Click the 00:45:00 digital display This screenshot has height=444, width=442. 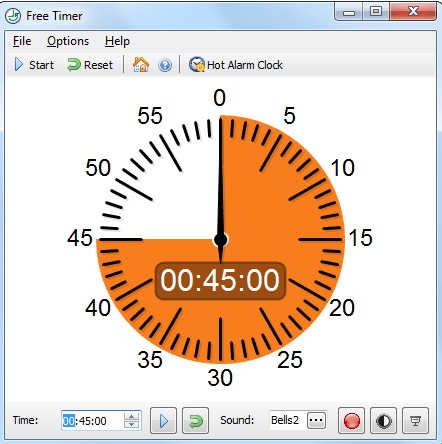click(x=220, y=280)
